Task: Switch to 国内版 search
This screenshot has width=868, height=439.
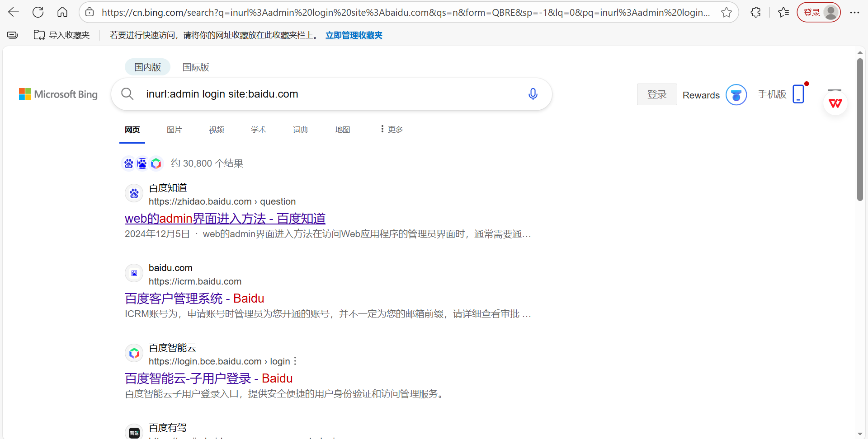Action: point(147,67)
